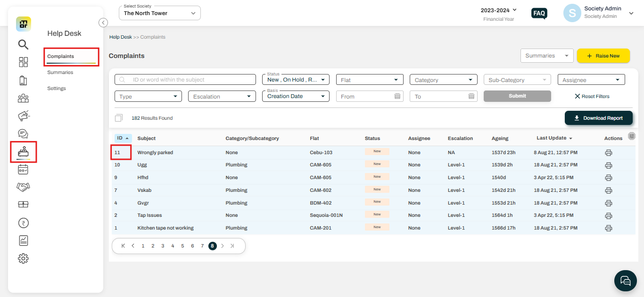Select the Help Desk icon in the sidebar
This screenshot has width=644, height=297.
pyautogui.click(x=23, y=151)
